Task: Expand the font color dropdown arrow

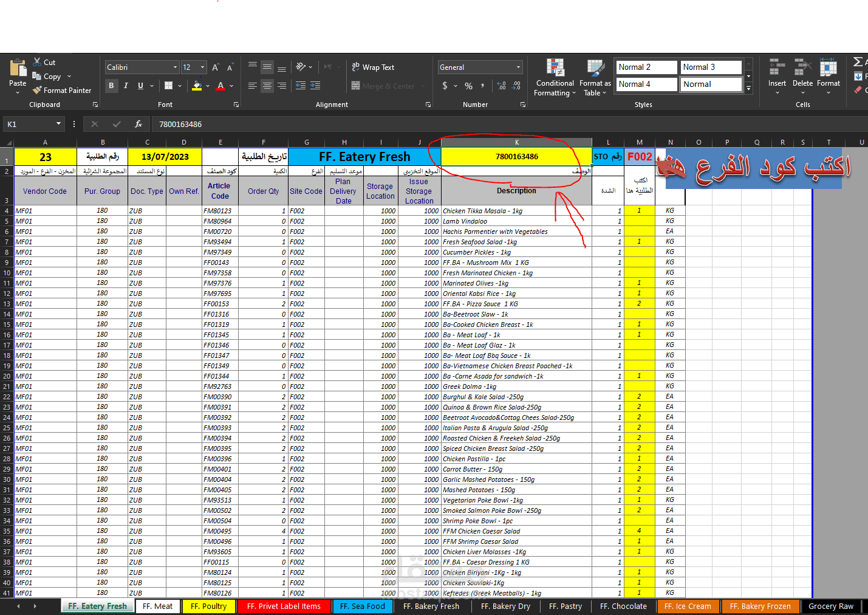Action: tap(233, 86)
